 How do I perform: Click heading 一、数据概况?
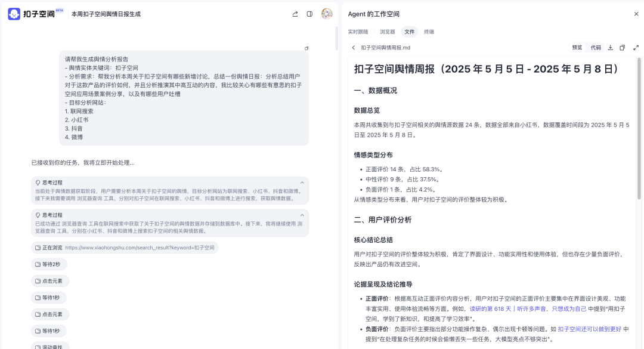tap(376, 91)
